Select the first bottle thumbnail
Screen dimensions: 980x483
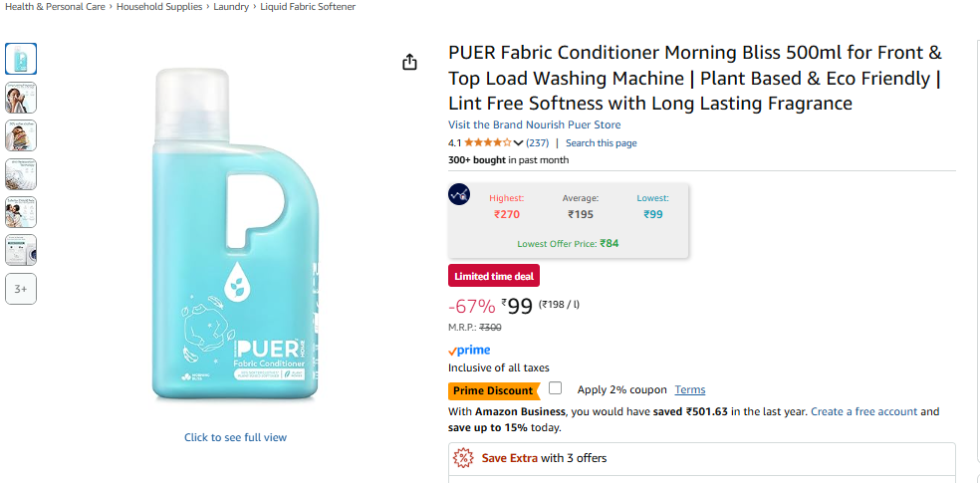(x=21, y=59)
